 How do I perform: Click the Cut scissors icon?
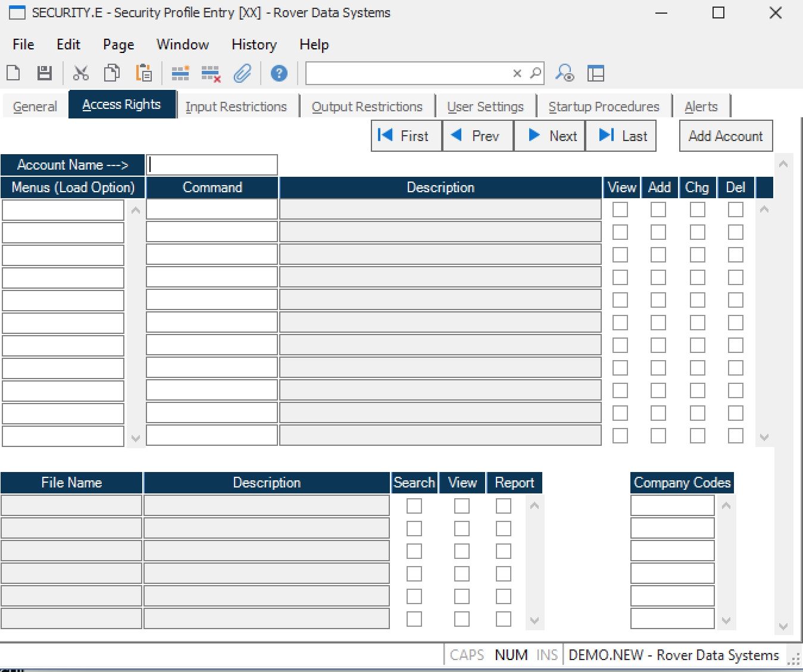point(80,73)
